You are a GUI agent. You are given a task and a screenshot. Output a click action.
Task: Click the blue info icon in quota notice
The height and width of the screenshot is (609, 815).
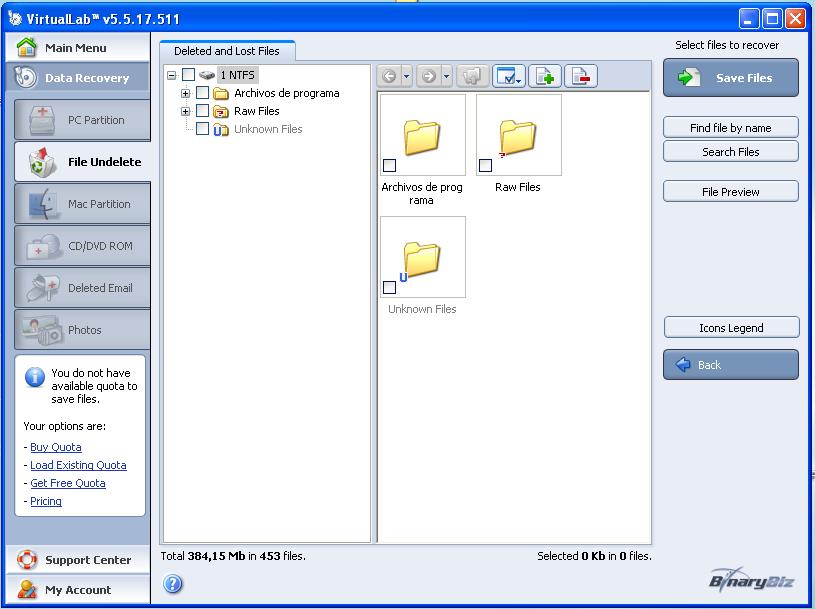[35, 377]
